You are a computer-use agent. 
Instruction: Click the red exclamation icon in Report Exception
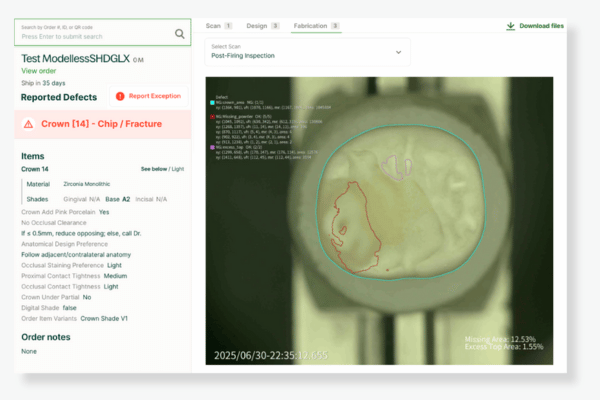tap(121, 97)
